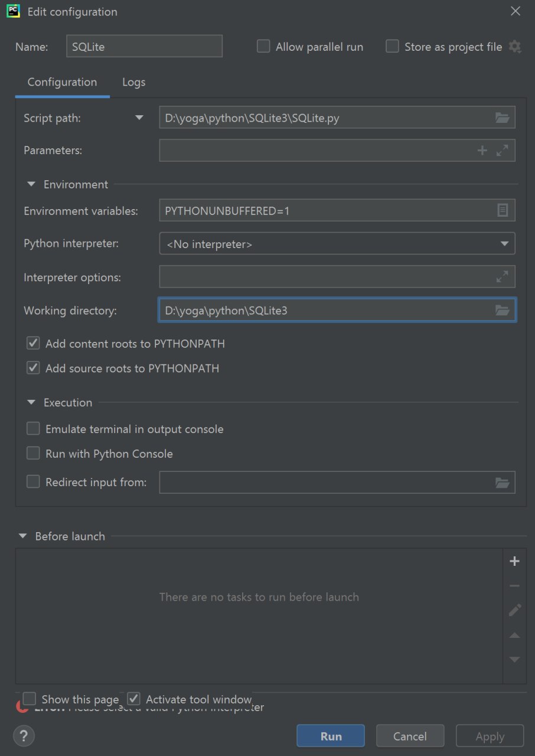Click the Name input field
Image resolution: width=535 pixels, height=756 pixels.
pos(144,46)
